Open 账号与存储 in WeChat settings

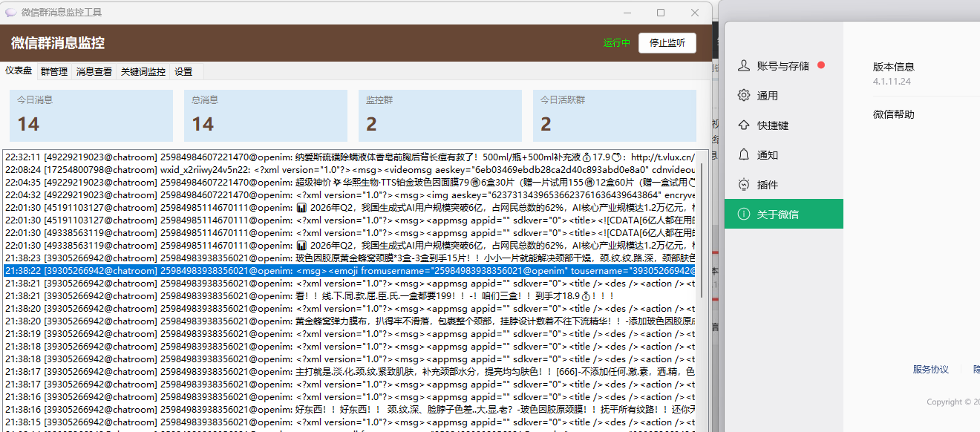click(784, 66)
